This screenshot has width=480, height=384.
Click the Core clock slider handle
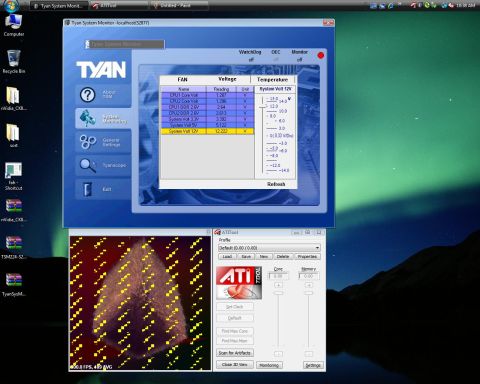278,293
